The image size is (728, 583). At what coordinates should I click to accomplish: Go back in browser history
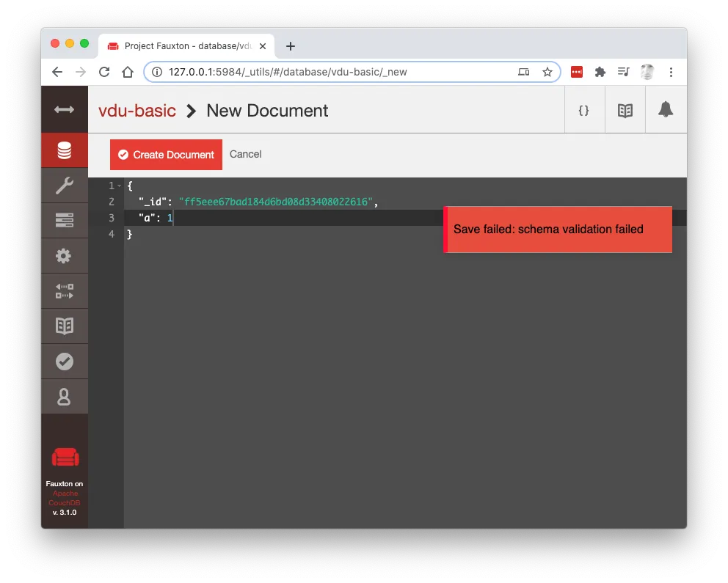(57, 72)
